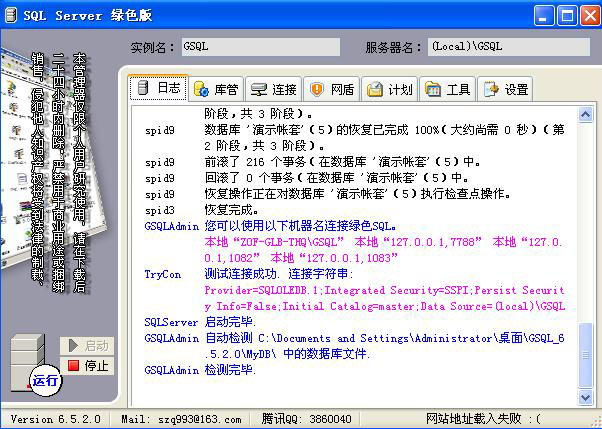Maximize the SQL Server window
The width and height of the screenshot is (602, 429).
click(x=567, y=16)
